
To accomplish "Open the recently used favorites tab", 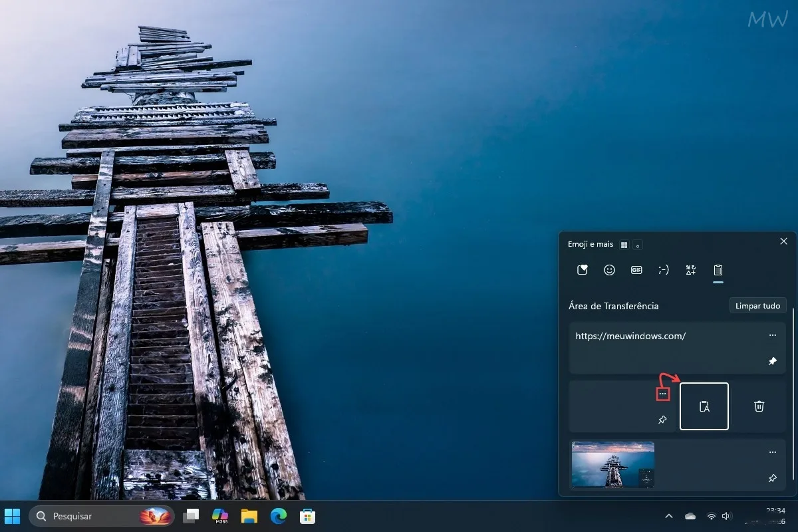I will 583,270.
